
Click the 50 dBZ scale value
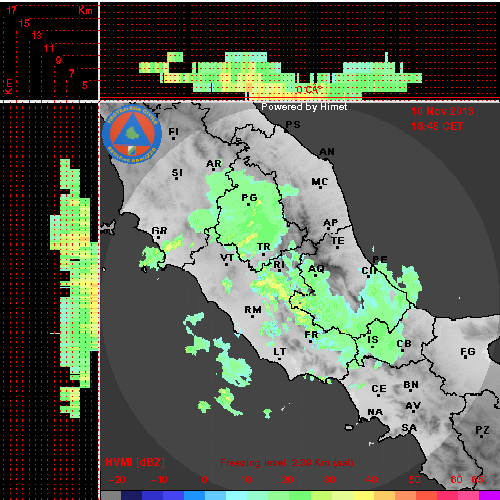[415, 480]
